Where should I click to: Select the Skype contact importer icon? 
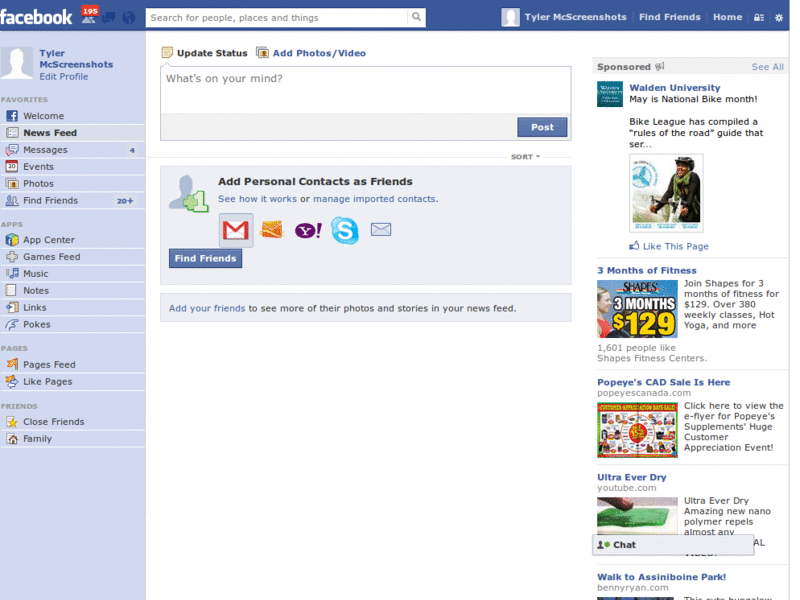345,230
